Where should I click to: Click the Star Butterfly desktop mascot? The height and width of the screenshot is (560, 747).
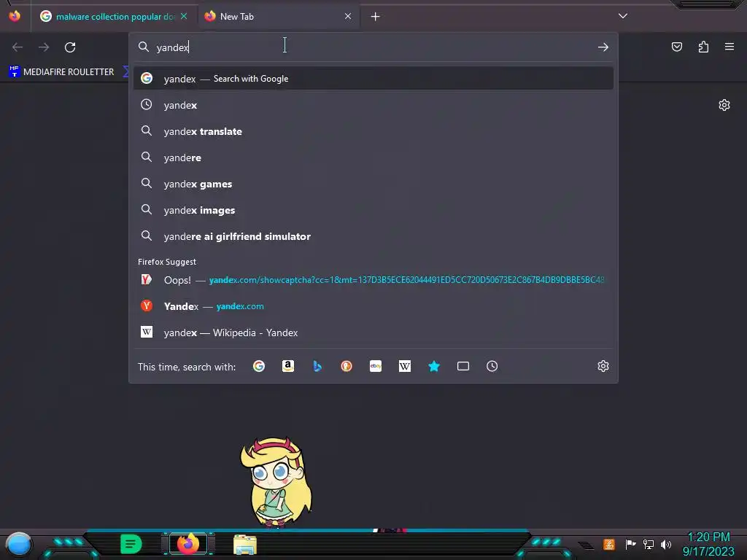[x=276, y=483]
